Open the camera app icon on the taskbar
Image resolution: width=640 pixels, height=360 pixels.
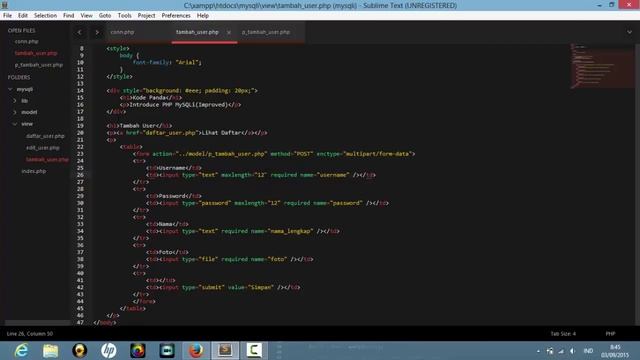(167, 351)
